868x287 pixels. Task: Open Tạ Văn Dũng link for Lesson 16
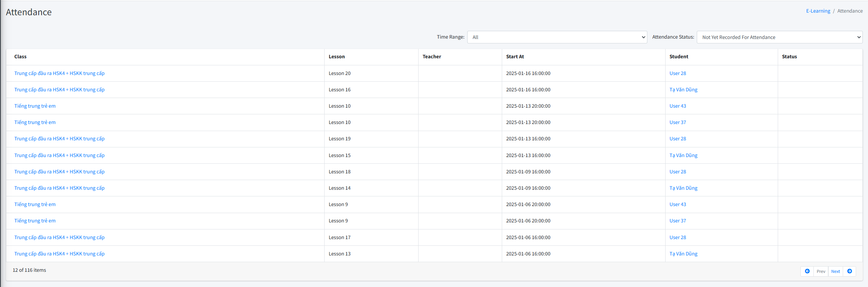click(x=683, y=90)
